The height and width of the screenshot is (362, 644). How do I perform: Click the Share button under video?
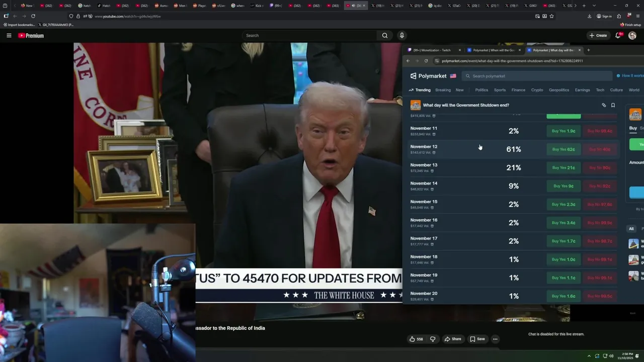point(453,339)
